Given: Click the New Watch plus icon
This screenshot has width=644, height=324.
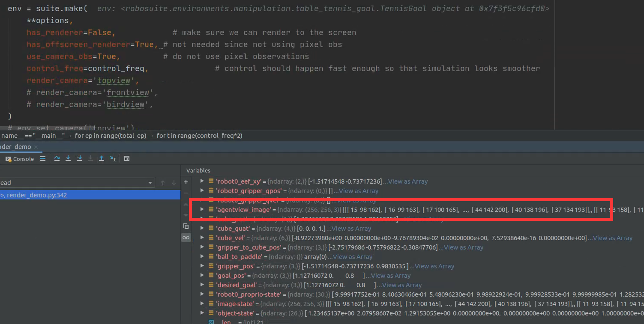Looking at the screenshot, I should [186, 182].
